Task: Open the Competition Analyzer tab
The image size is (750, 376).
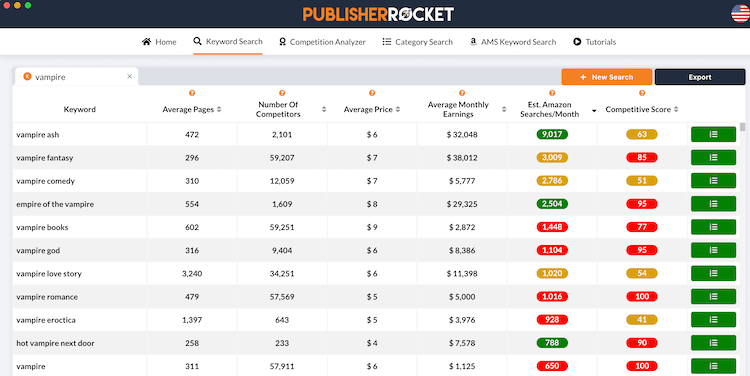Action: 322,42
